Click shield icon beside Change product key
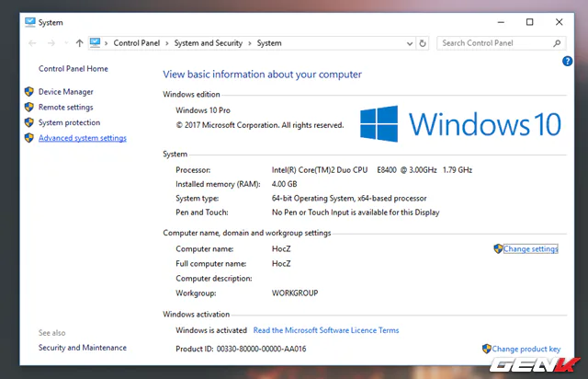 [486, 349]
